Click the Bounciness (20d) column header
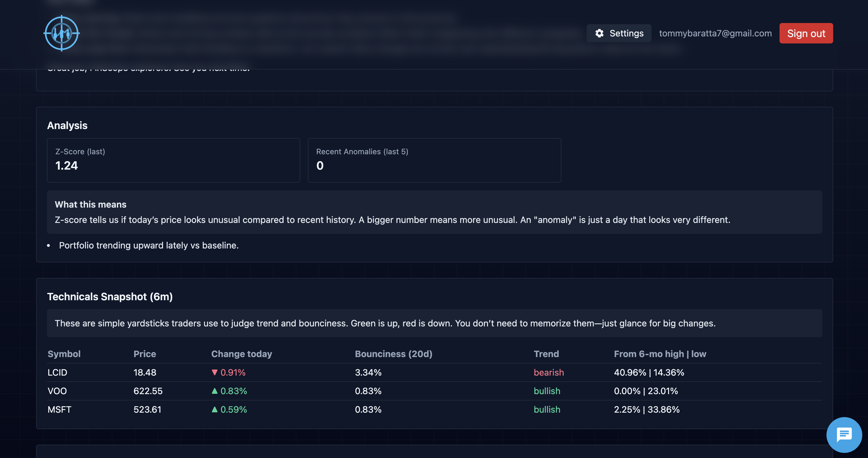Image resolution: width=868 pixels, height=458 pixels. click(393, 354)
